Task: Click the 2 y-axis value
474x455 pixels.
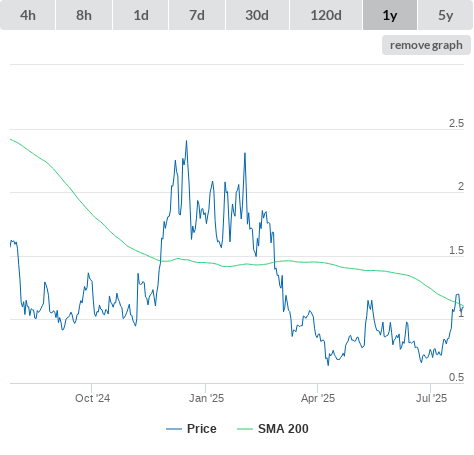Action: (x=461, y=186)
